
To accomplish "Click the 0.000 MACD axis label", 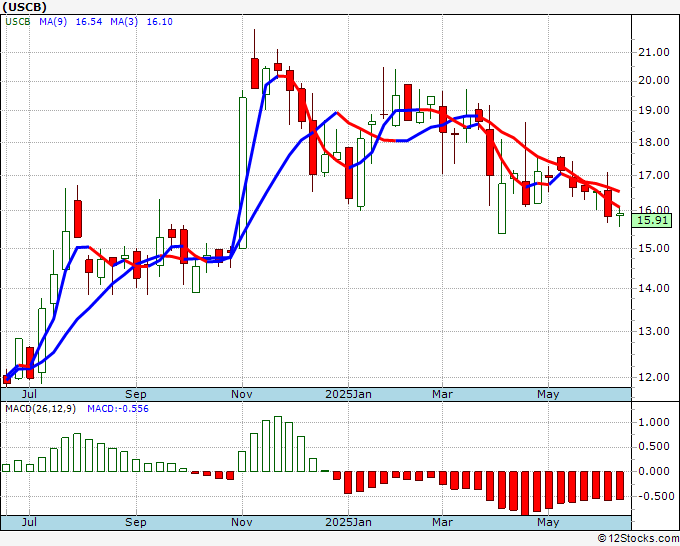I will click(x=654, y=471).
